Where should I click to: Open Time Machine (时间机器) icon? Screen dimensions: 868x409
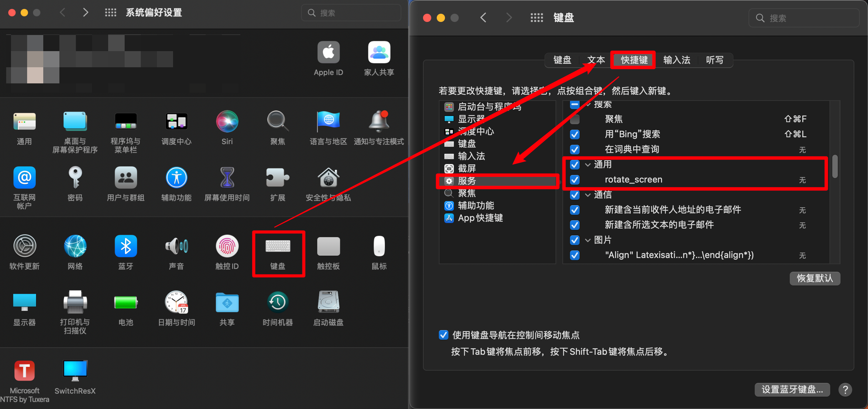pyautogui.click(x=277, y=303)
